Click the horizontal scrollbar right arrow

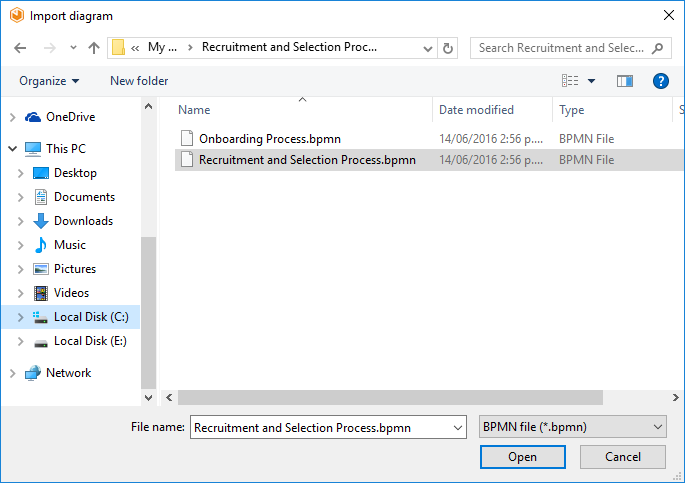point(675,397)
